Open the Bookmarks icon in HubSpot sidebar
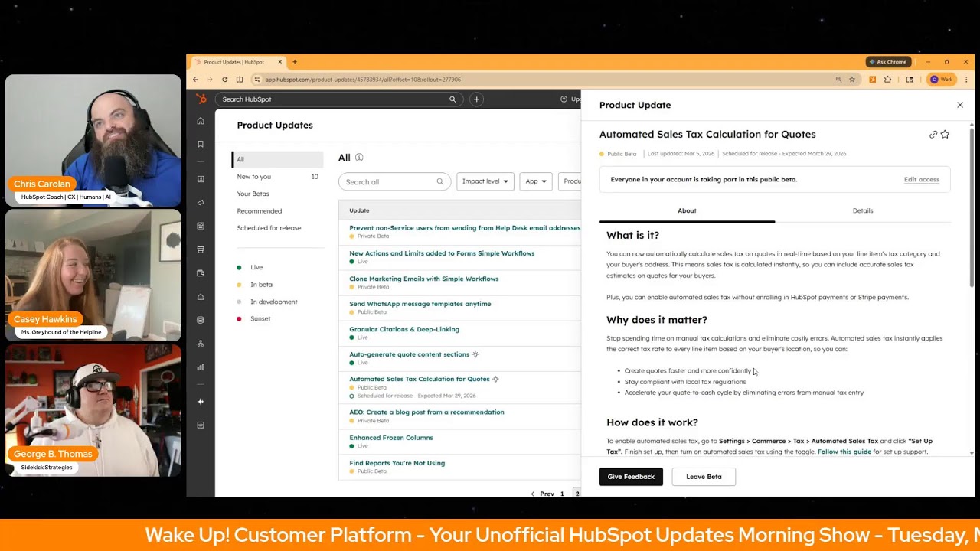The height and width of the screenshot is (551, 980). (x=201, y=144)
